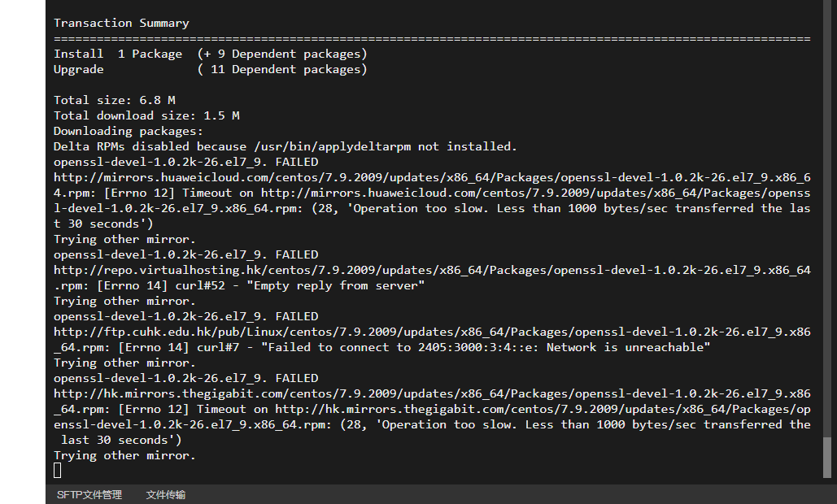The height and width of the screenshot is (504, 837).
Task: Click the 'Total download size: 1.5 M' line
Action: tap(146, 115)
